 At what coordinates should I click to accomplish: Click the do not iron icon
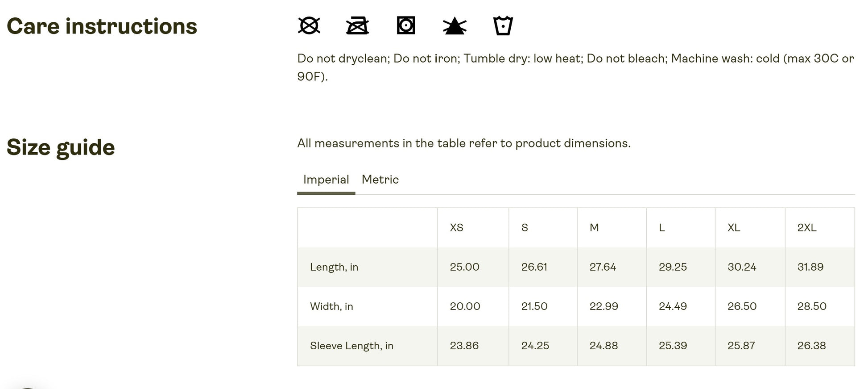[x=357, y=25]
